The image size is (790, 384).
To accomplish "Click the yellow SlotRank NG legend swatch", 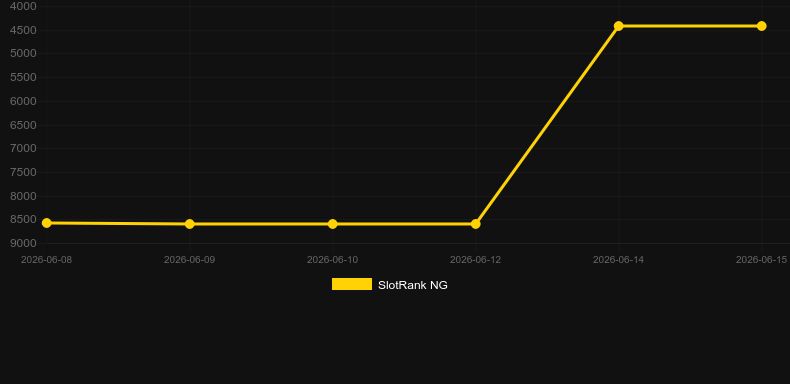I will (352, 284).
